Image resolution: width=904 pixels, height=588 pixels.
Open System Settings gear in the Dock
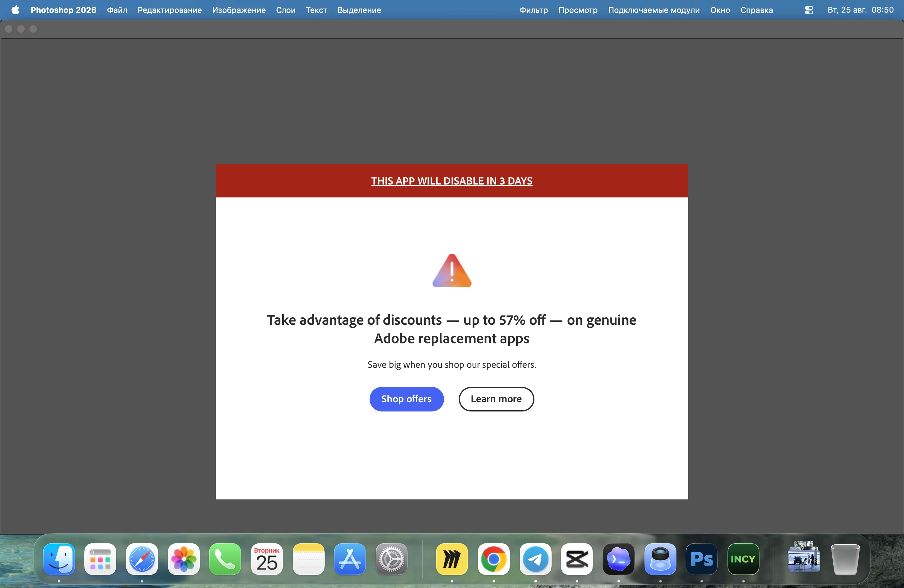tap(392, 559)
